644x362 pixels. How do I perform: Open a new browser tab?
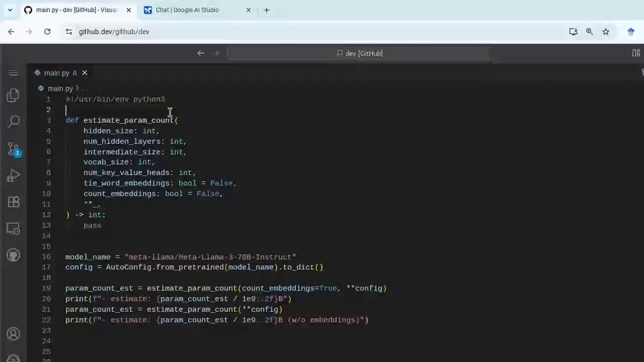267,10
